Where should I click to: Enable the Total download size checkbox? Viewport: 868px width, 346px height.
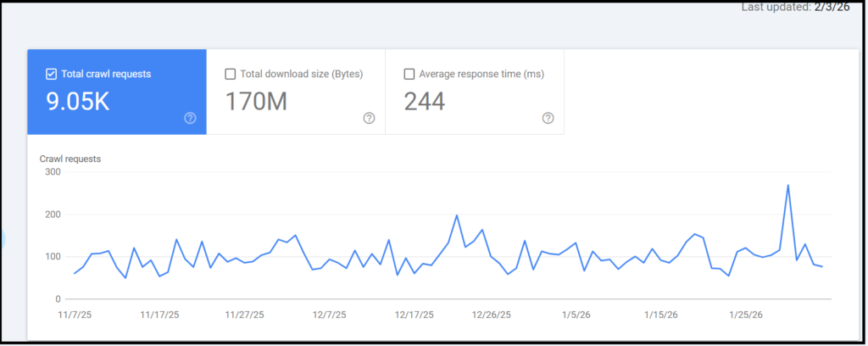pyautogui.click(x=231, y=74)
